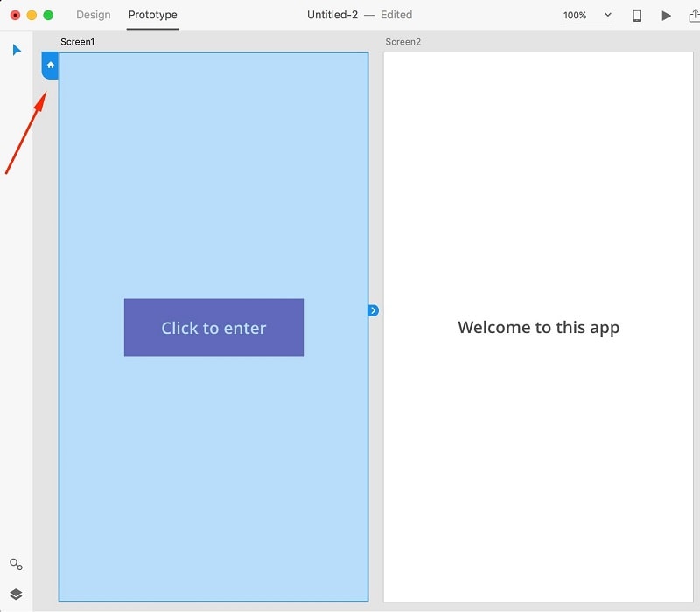Image resolution: width=700 pixels, height=612 pixels.
Task: Minimize the window with the yellow button
Action: [31, 15]
